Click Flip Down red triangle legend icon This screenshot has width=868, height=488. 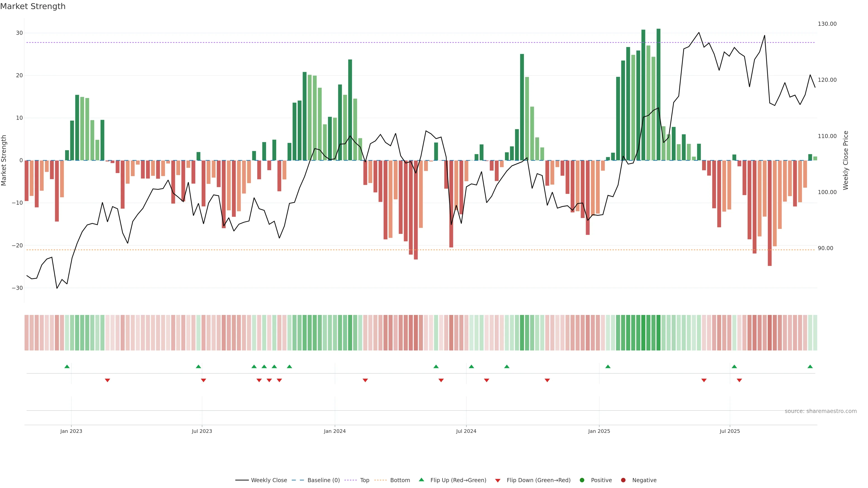click(x=498, y=480)
